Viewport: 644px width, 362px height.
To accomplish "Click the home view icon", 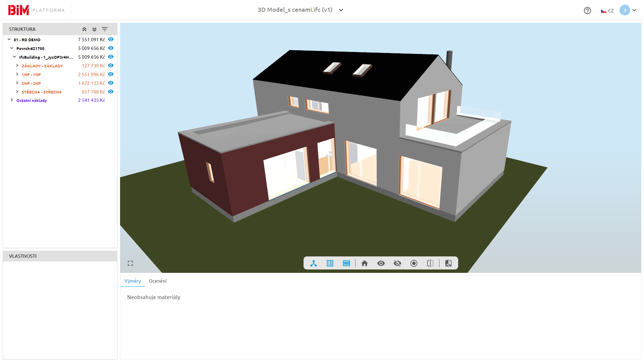I will click(365, 263).
